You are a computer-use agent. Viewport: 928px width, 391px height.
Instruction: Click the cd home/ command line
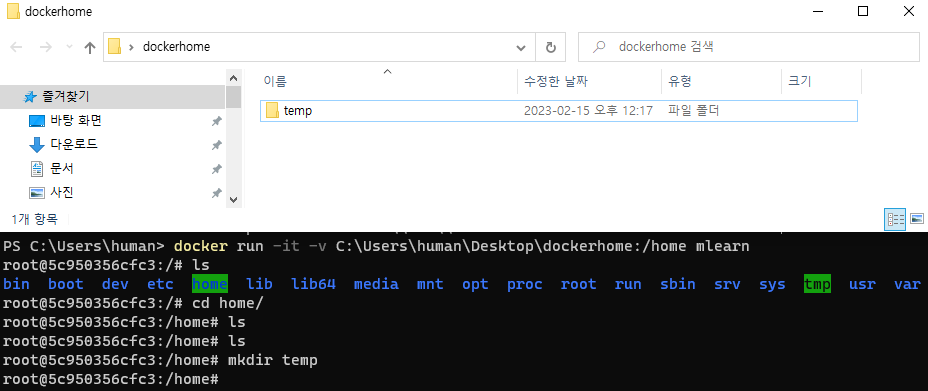coord(133,303)
